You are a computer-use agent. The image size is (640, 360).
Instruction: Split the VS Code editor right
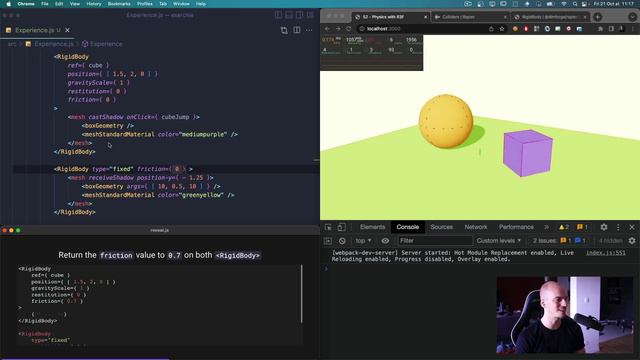point(297,30)
